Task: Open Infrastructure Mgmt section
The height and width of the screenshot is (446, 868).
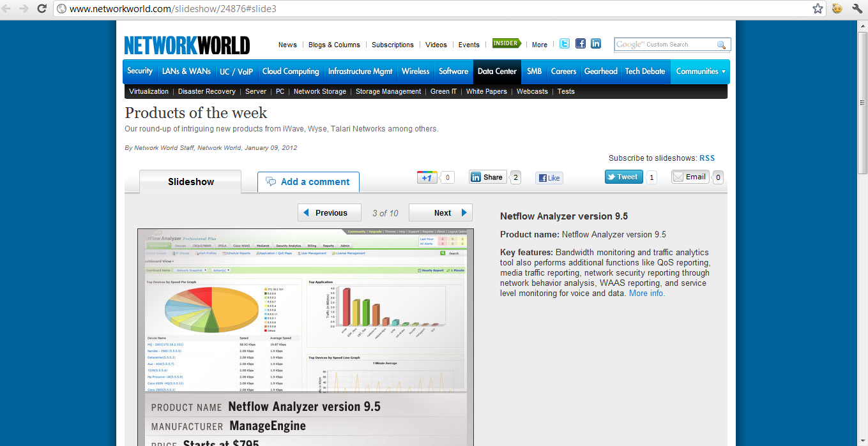Action: pyautogui.click(x=360, y=71)
